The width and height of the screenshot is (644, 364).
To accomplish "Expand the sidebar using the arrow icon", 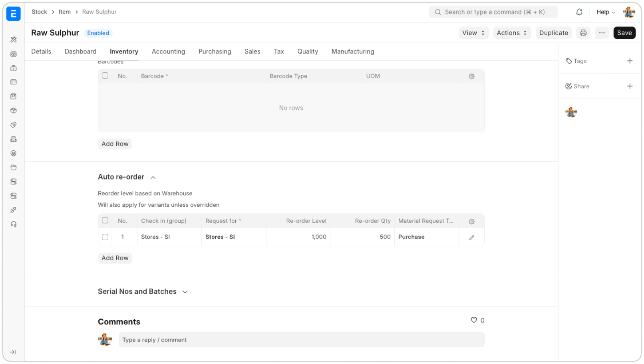I will coord(13,352).
